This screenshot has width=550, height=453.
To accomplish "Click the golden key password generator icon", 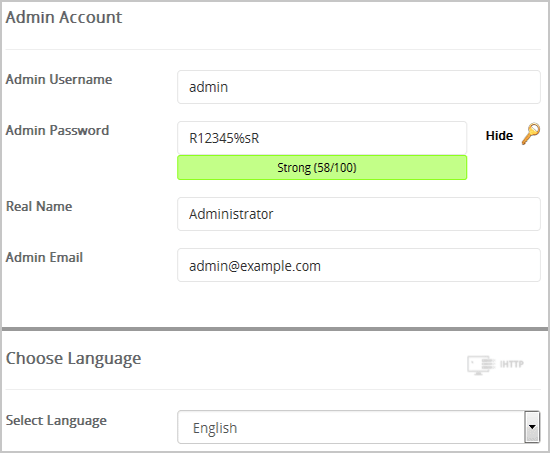I will [x=531, y=134].
